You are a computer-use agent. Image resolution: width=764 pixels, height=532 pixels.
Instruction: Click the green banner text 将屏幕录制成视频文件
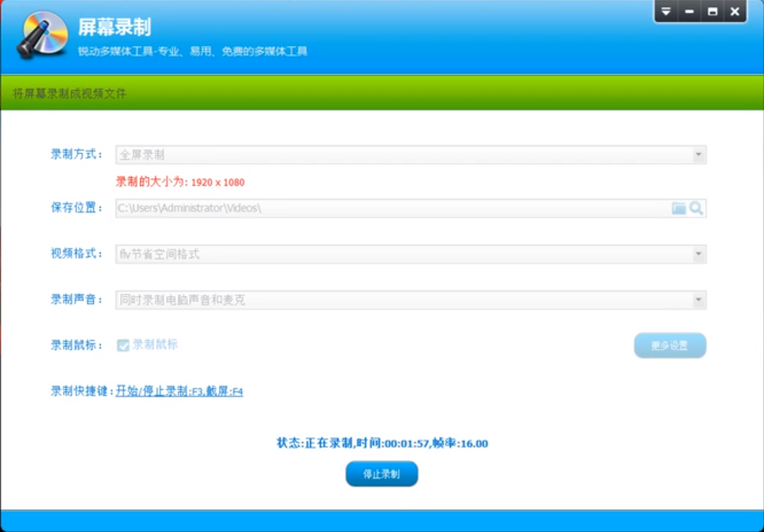pyautogui.click(x=70, y=93)
